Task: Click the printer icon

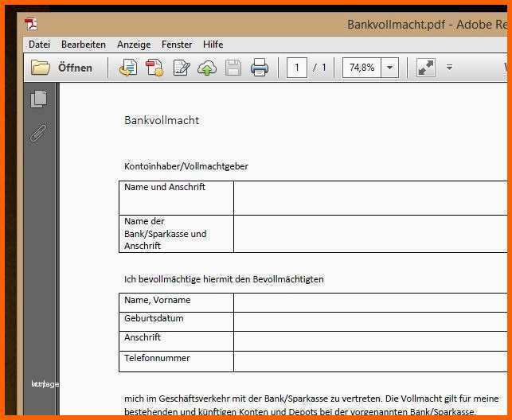Action: [x=260, y=68]
